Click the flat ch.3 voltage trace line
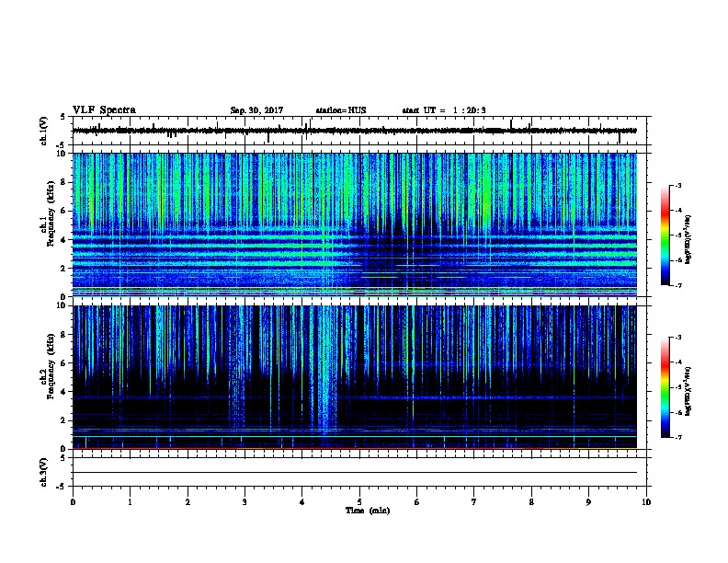The height and width of the screenshot is (563, 728). [355, 473]
